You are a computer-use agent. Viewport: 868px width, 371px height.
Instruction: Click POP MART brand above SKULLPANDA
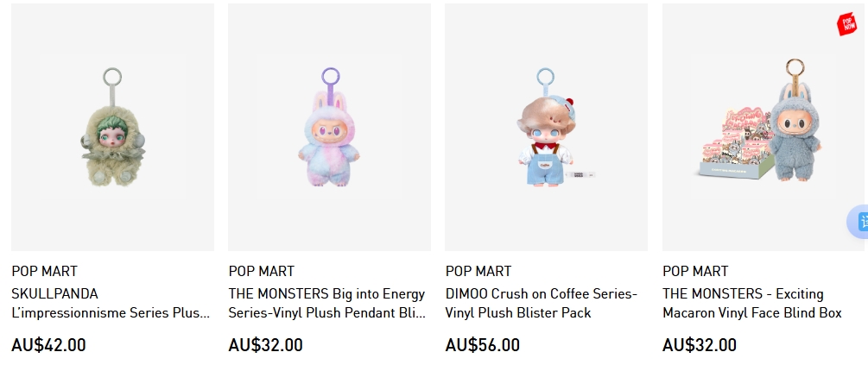44,272
